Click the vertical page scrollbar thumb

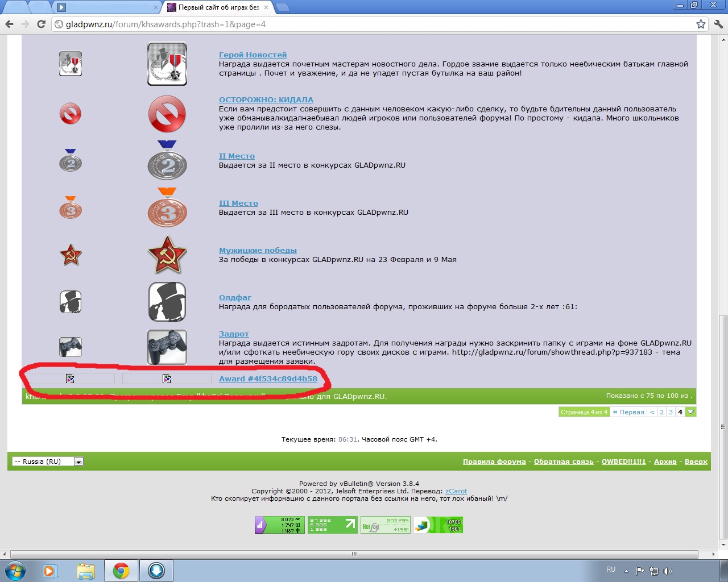(723, 426)
